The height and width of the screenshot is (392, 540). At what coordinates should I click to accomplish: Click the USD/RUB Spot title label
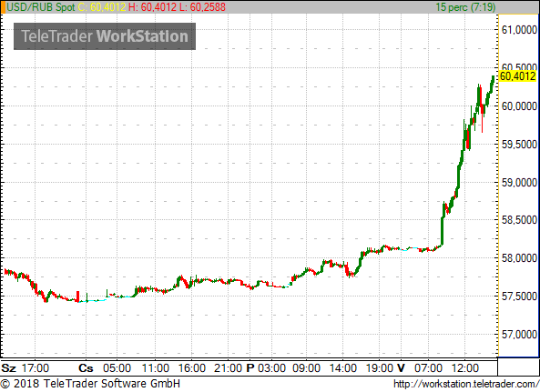[41, 7]
